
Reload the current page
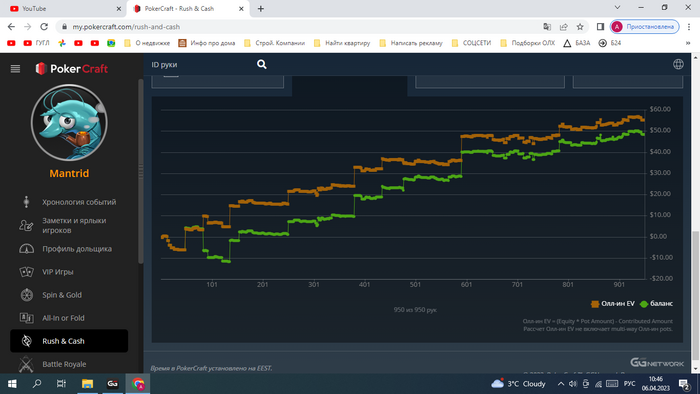coord(44,27)
